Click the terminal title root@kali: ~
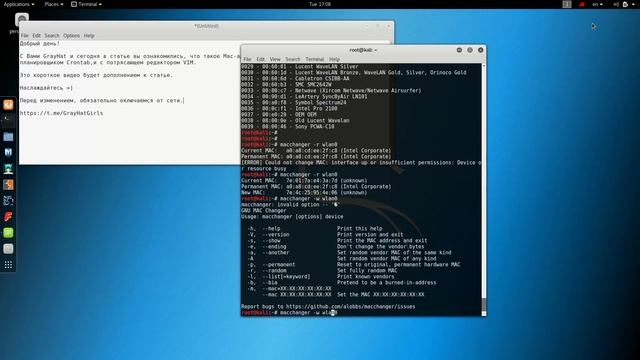Viewport: 640px width, 360px height. point(363,50)
